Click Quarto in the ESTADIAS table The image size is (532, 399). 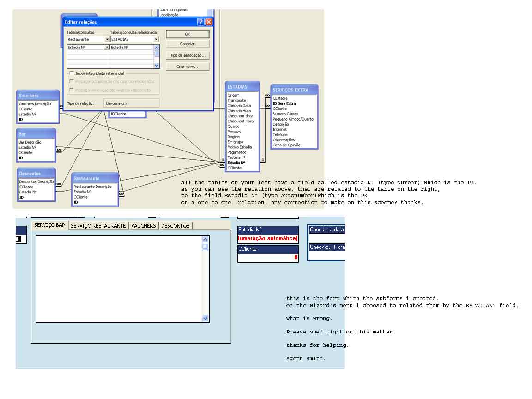click(233, 127)
